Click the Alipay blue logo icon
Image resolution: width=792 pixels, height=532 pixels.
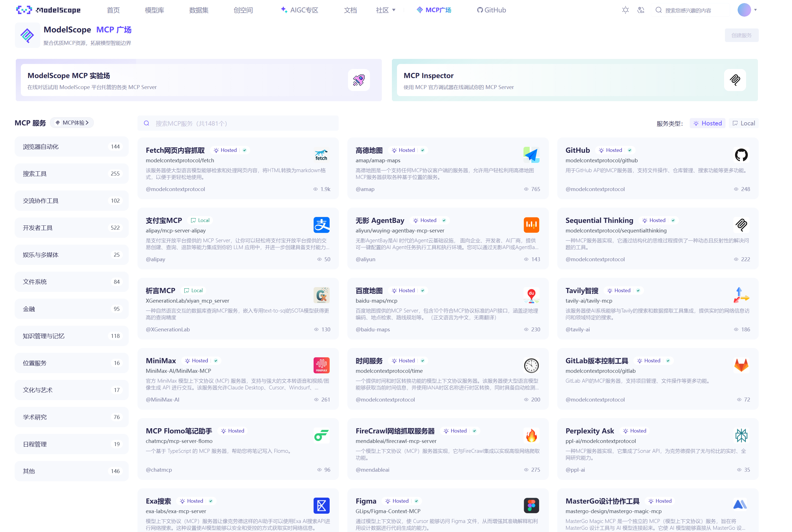321,225
